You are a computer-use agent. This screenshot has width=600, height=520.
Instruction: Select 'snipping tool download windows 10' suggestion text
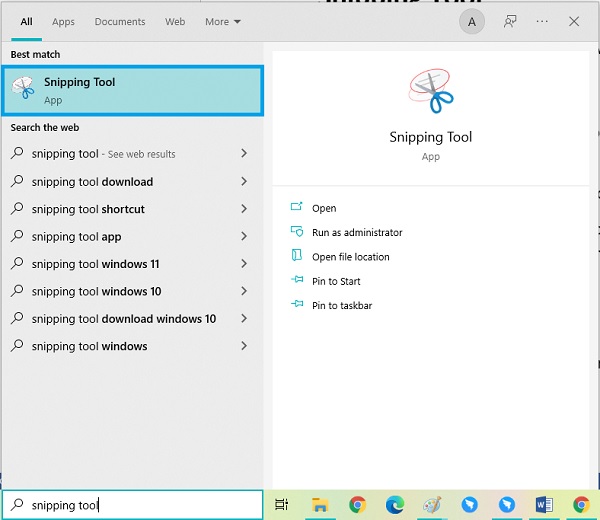124,319
